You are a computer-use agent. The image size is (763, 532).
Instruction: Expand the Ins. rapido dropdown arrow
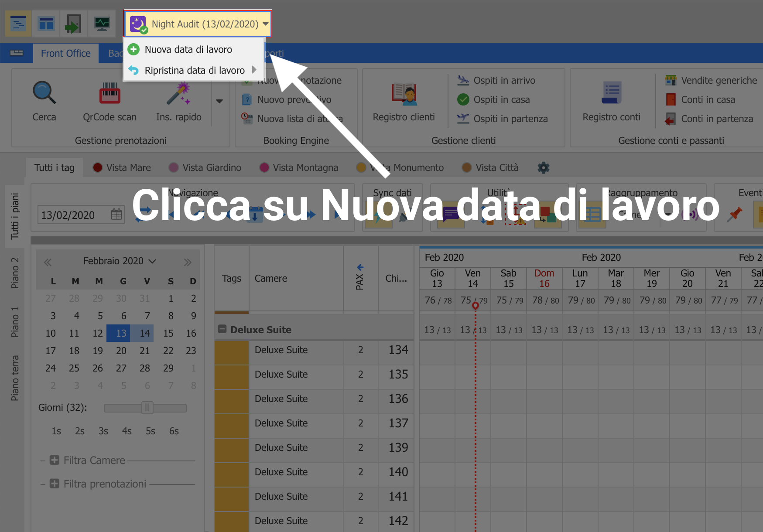(219, 101)
